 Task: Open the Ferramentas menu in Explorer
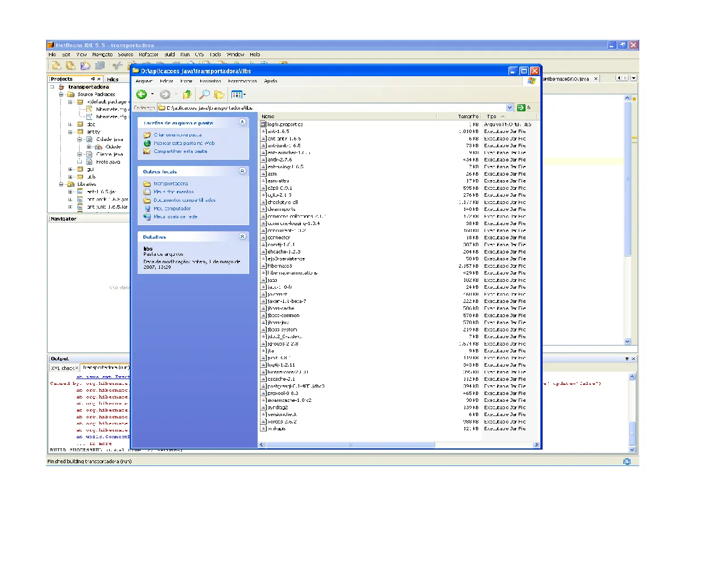click(x=243, y=81)
